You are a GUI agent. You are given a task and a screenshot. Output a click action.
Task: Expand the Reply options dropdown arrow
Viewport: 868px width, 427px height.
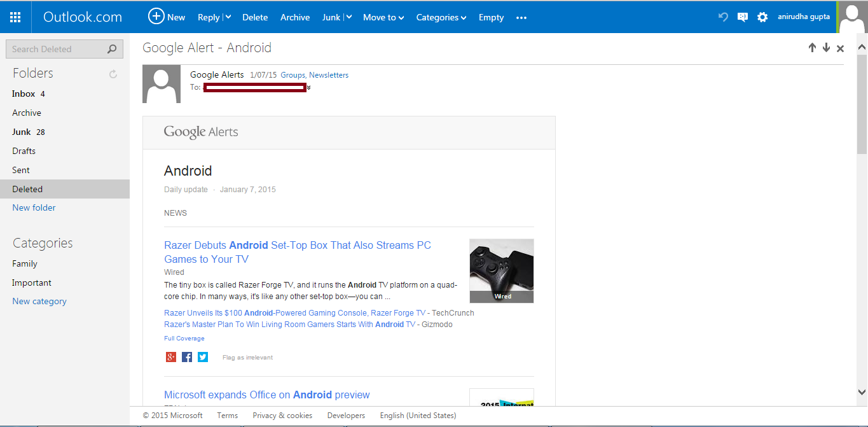[228, 17]
